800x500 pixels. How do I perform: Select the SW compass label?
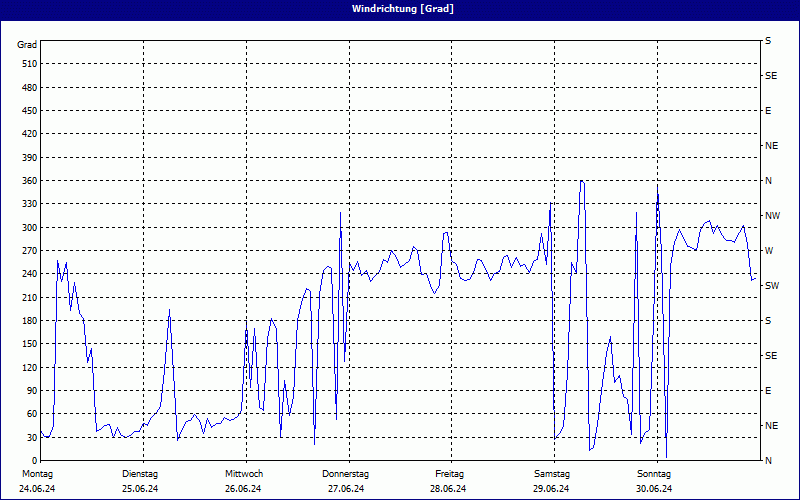[x=772, y=286]
